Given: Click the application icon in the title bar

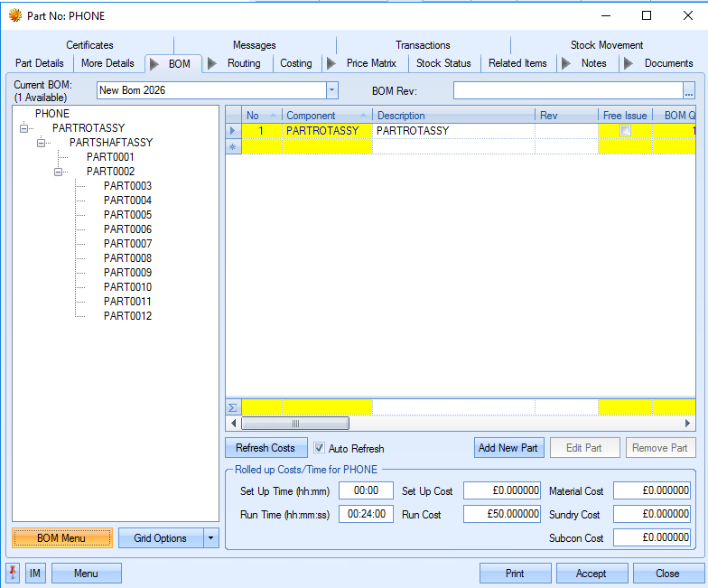Looking at the screenshot, I should pos(15,15).
